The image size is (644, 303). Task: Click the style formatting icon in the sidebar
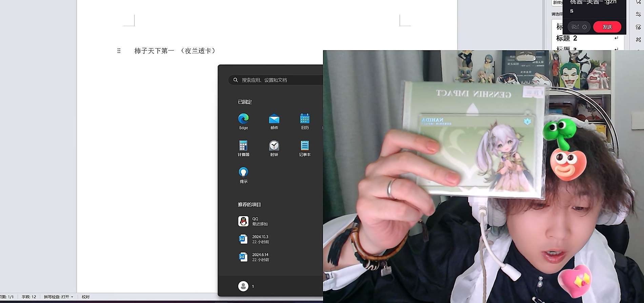point(638,27)
